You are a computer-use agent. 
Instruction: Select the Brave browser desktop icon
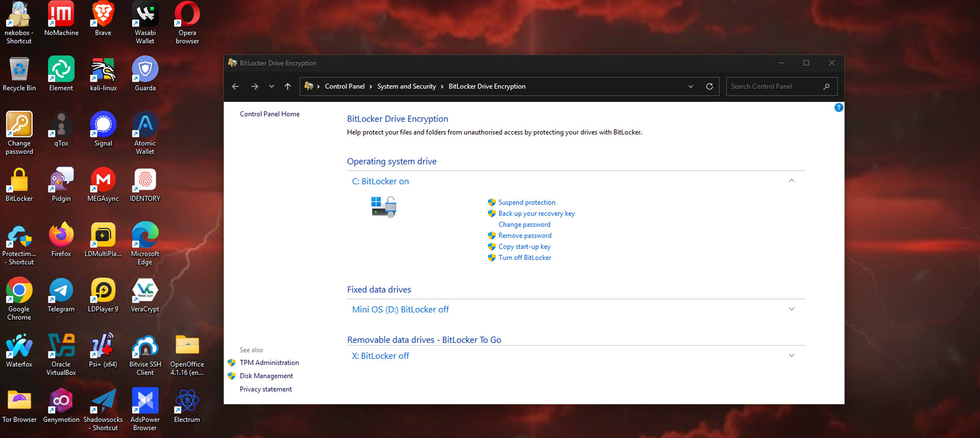point(103,19)
